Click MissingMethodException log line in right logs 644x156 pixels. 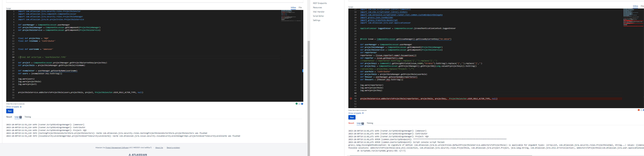[496, 145]
